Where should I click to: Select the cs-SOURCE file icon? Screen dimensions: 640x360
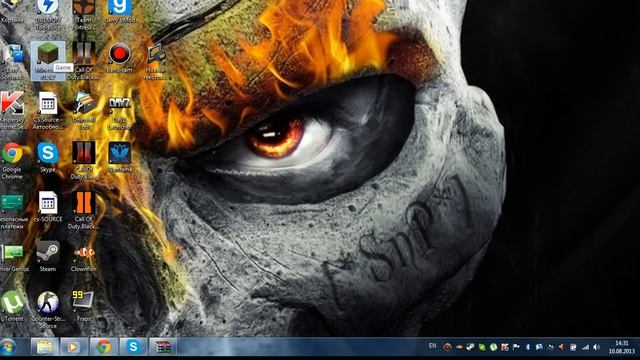pos(48,207)
